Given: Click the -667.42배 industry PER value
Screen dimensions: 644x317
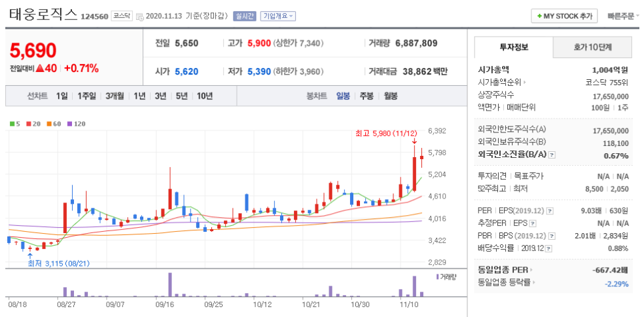Looking at the screenshot, I should coord(611,270).
